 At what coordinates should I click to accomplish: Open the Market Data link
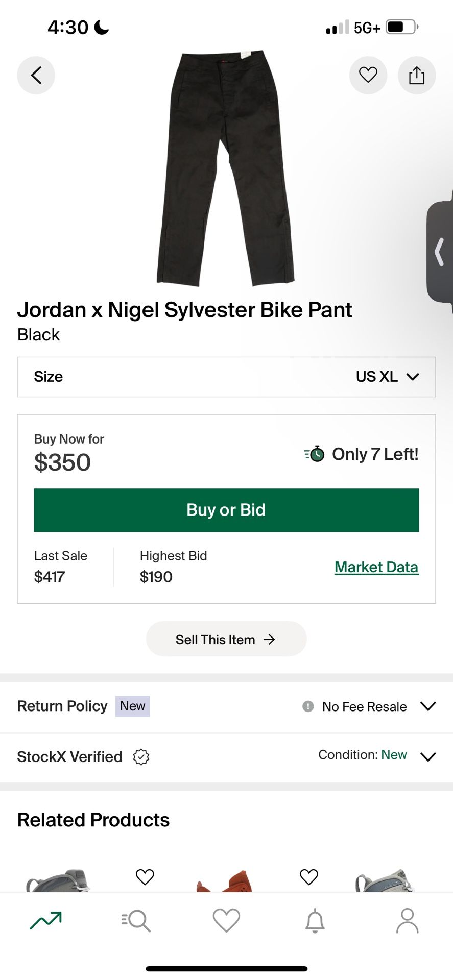376,567
